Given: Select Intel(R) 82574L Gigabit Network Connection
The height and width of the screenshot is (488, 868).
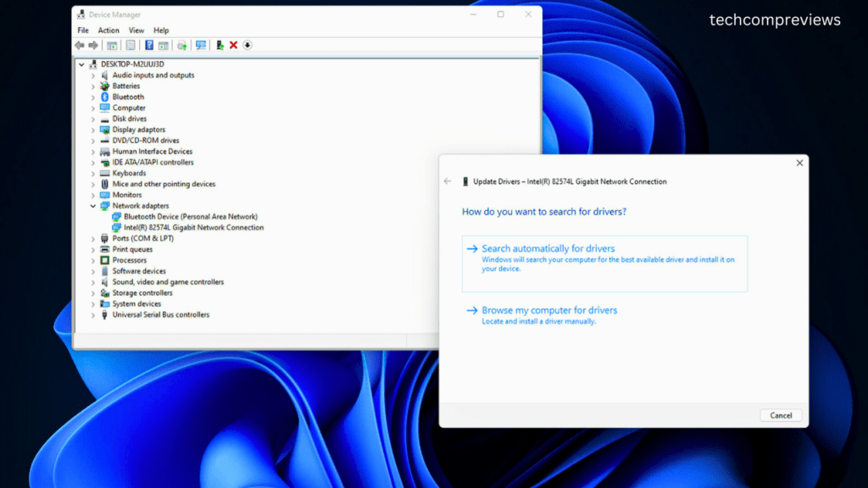Looking at the screenshot, I should coord(194,227).
